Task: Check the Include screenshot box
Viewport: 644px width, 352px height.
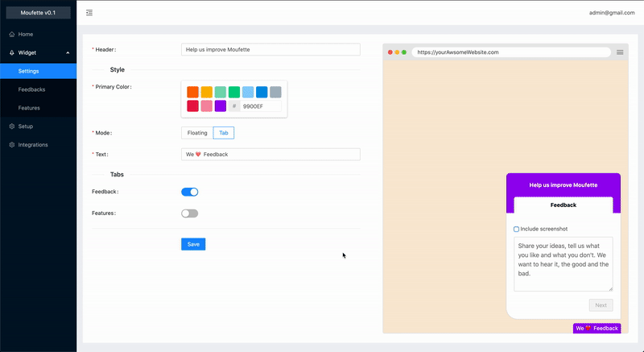Action: click(516, 230)
